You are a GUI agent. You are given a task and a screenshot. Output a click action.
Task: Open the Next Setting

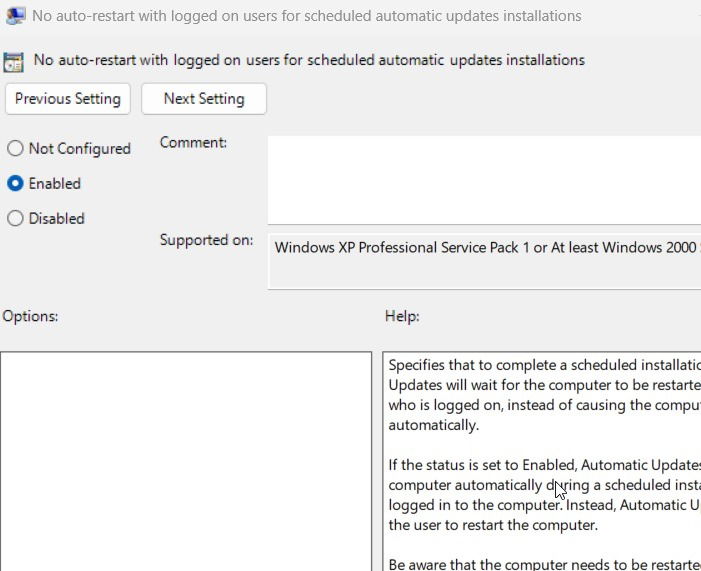[x=204, y=99]
